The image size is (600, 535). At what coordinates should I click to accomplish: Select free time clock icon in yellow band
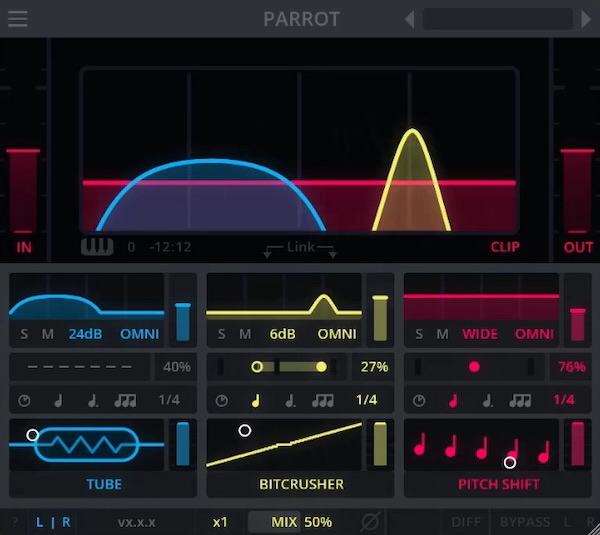point(222,401)
